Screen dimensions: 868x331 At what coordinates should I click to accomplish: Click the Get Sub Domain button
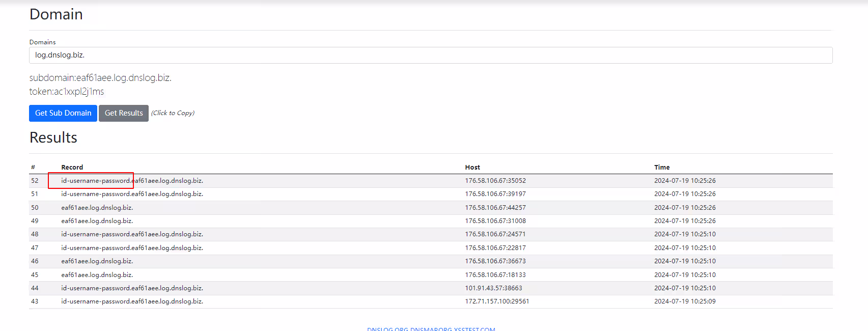click(63, 113)
